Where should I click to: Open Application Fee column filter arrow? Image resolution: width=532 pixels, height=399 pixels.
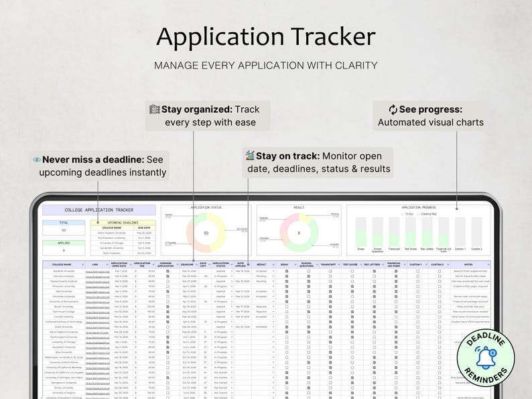pyautogui.click(x=153, y=264)
